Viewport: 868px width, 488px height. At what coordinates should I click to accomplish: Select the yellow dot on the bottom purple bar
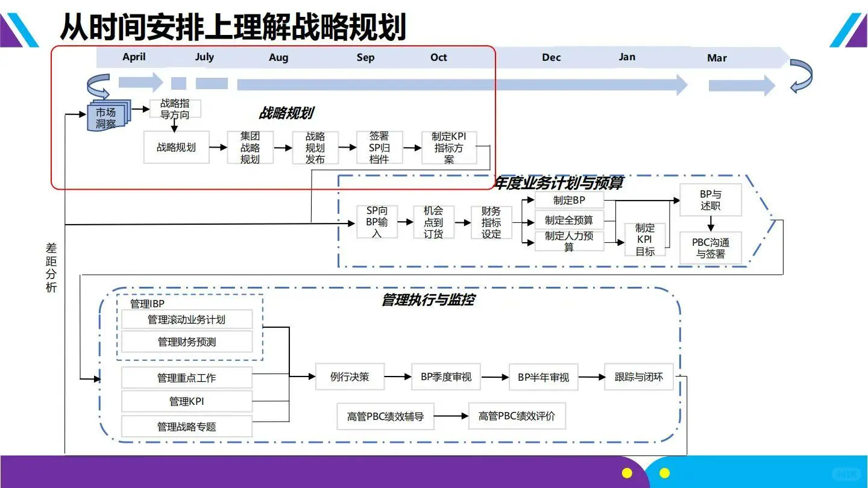coord(627,473)
